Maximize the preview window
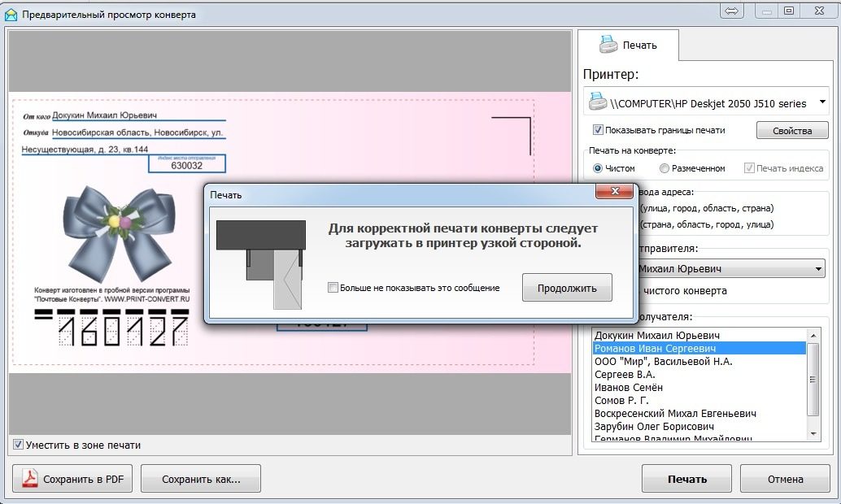This screenshot has width=841, height=504. click(789, 11)
